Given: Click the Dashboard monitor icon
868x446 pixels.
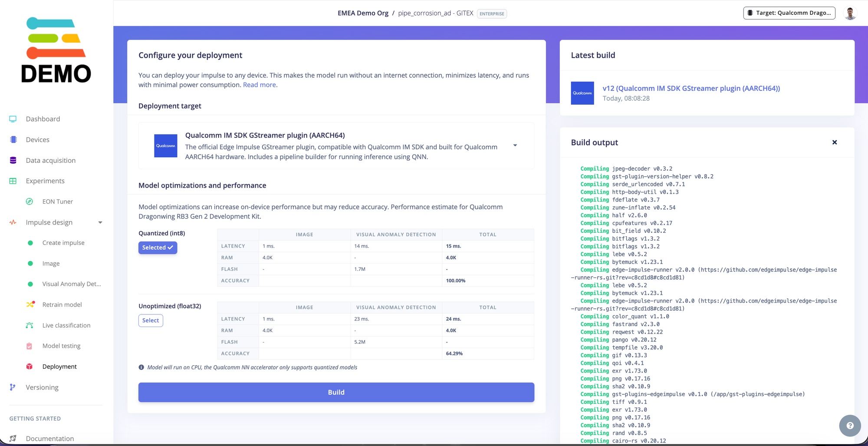Looking at the screenshot, I should coord(13,119).
